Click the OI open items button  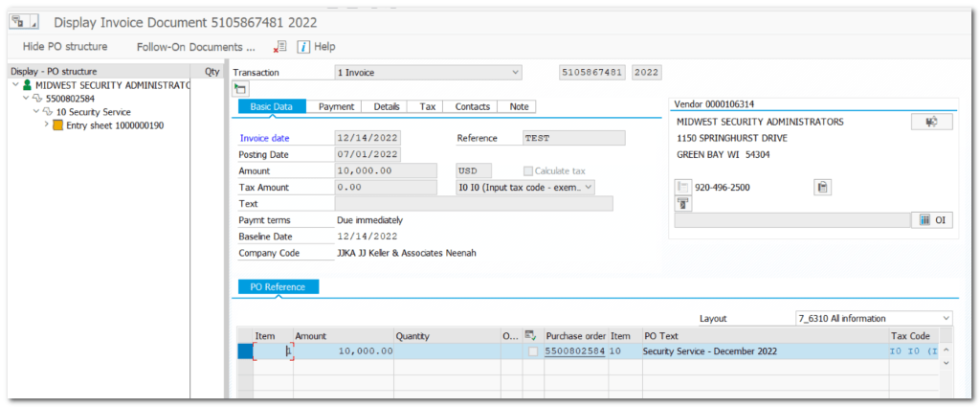pos(932,219)
